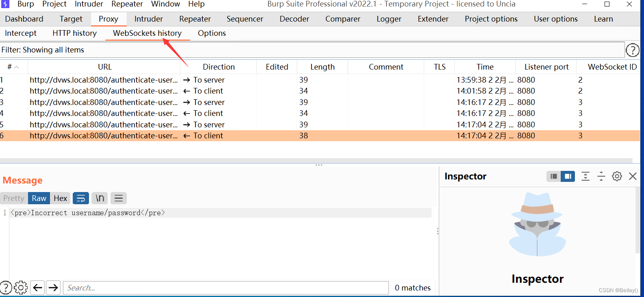Toggle the show non-printable characters \n button
This screenshot has width=644, height=297.
pos(100,198)
